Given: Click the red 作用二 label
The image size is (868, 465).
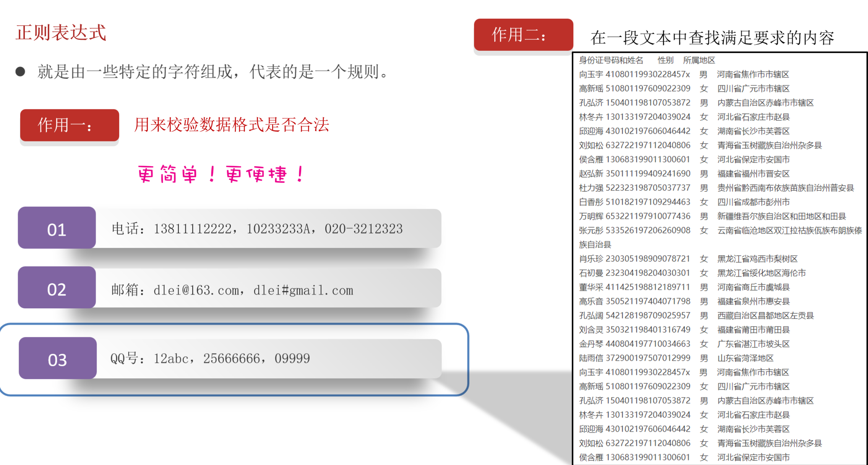Looking at the screenshot, I should (x=523, y=35).
